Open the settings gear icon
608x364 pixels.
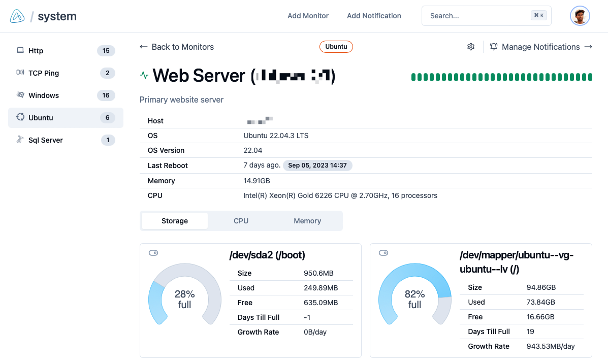[471, 47]
